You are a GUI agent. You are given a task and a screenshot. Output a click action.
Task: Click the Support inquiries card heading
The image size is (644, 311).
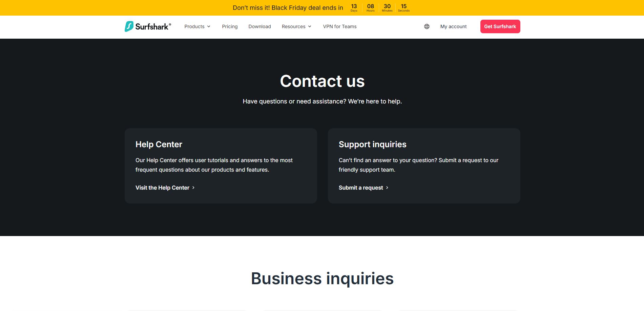point(373,144)
